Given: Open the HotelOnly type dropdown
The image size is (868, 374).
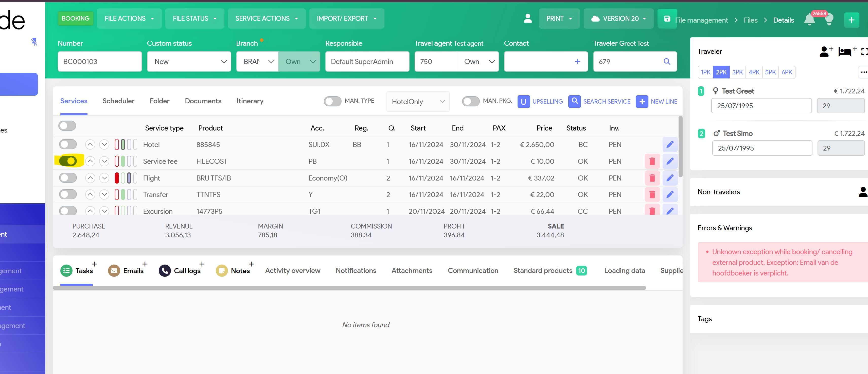Looking at the screenshot, I should tap(417, 102).
